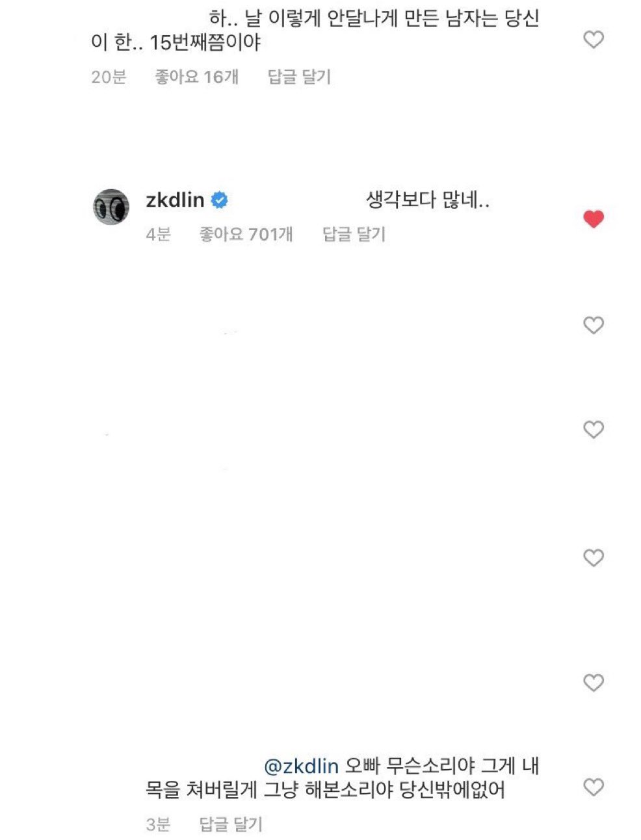Like the comment ending with 15번째쯤이야
This screenshot has height=840, width=641.
point(593,40)
